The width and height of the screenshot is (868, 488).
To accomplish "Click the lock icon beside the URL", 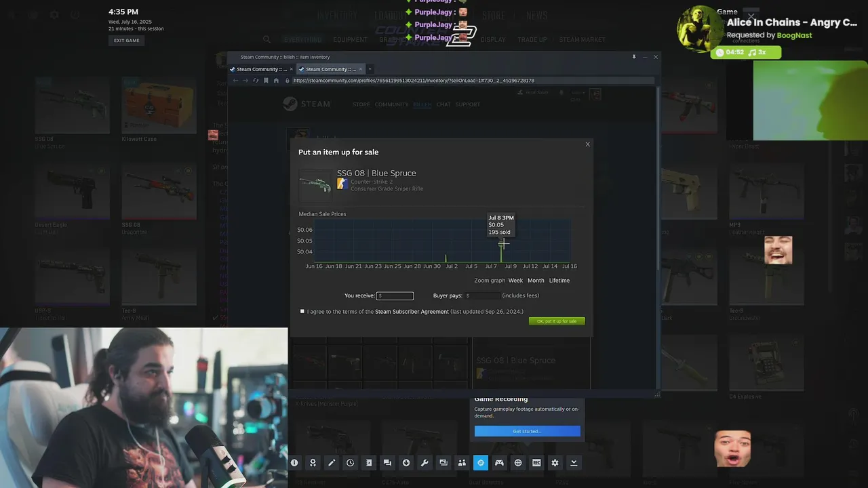I will click(x=288, y=81).
